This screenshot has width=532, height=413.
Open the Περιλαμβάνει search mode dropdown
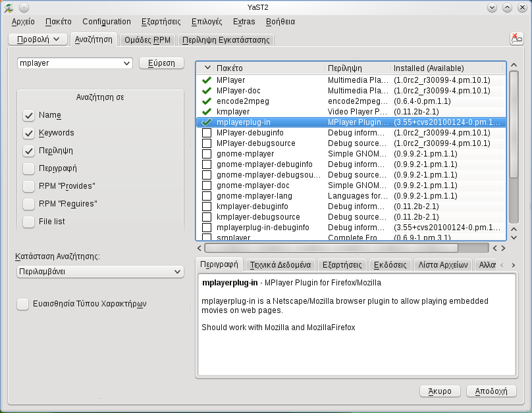[100, 272]
